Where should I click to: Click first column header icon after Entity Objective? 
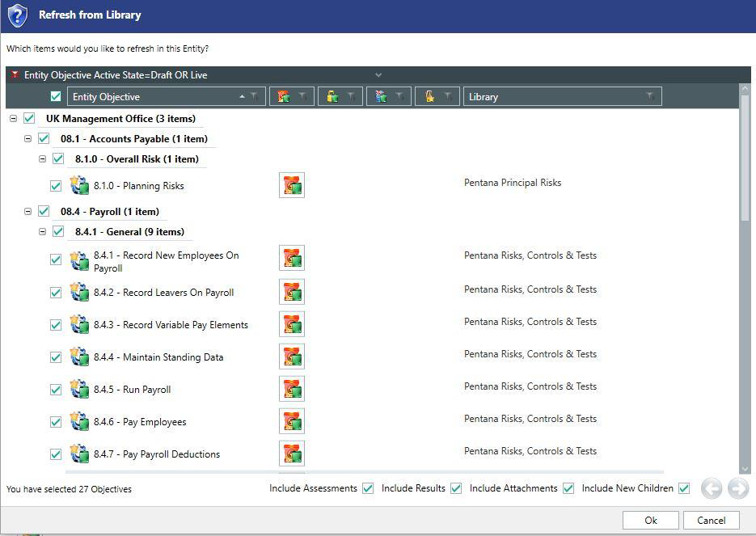284,96
